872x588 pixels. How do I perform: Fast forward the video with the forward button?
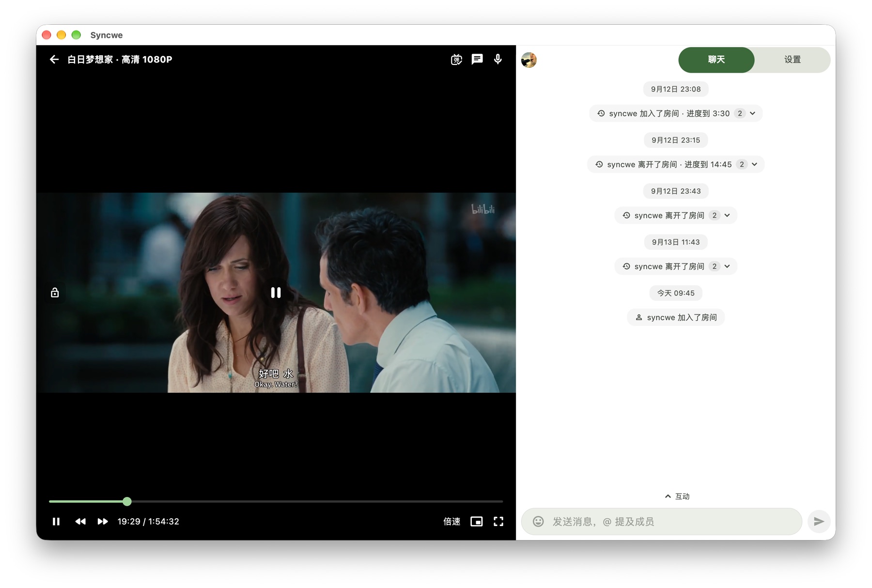[x=102, y=521]
